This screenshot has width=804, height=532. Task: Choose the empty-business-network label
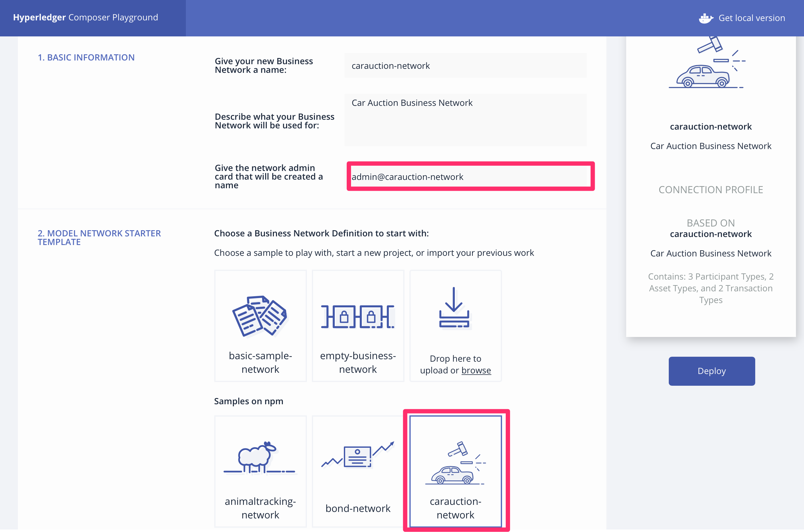[358, 362]
